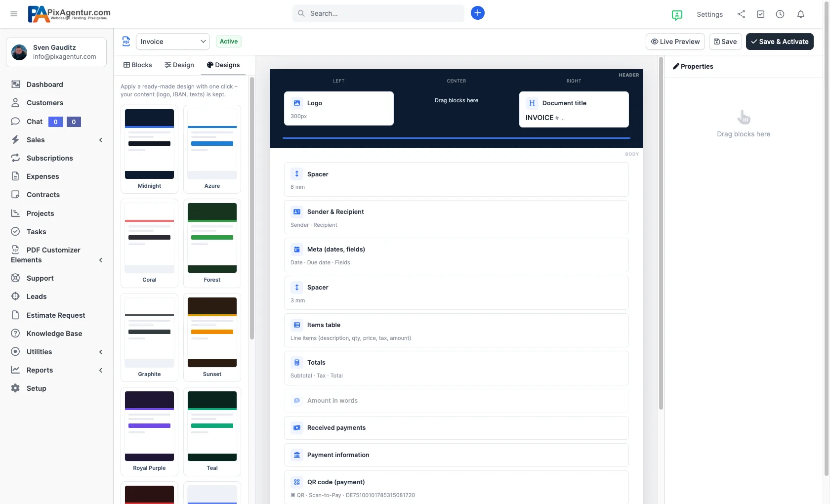Click the Contracts sidebar icon
Screen dimensions: 830x504
(x=16, y=195)
